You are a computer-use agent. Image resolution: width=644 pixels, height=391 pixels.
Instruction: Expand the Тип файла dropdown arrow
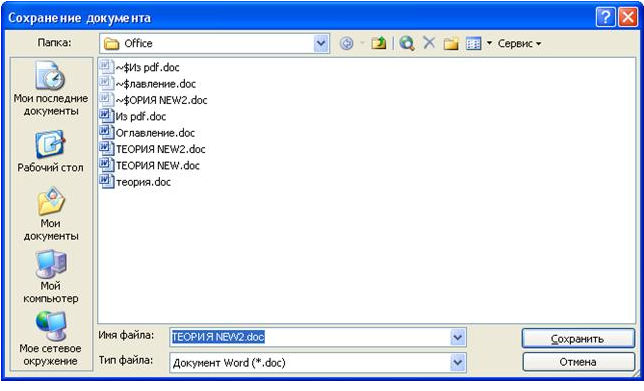(x=458, y=363)
